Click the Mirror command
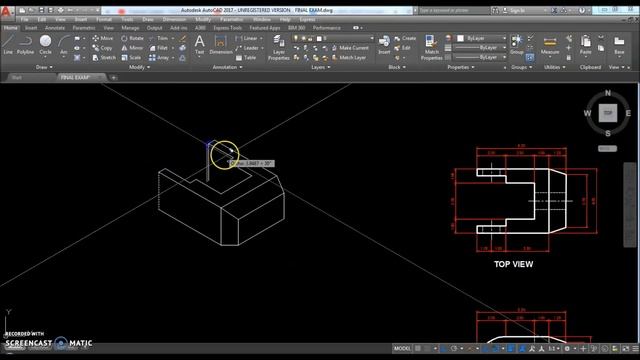The width and height of the screenshot is (640, 360). (x=132, y=48)
